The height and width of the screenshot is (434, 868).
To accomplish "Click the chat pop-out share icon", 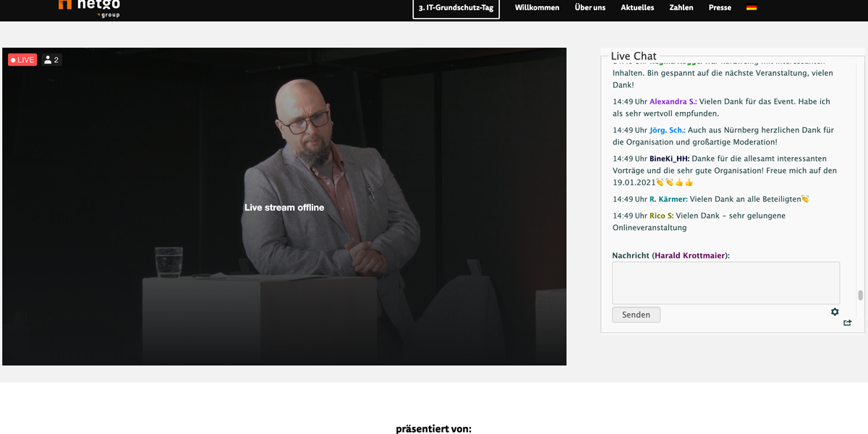I will pos(847,323).
